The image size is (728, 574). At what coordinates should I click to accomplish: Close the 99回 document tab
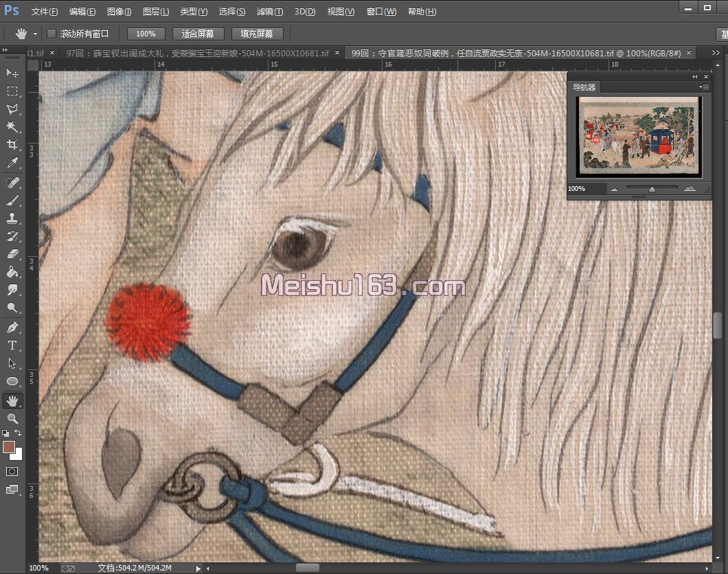tap(689, 53)
